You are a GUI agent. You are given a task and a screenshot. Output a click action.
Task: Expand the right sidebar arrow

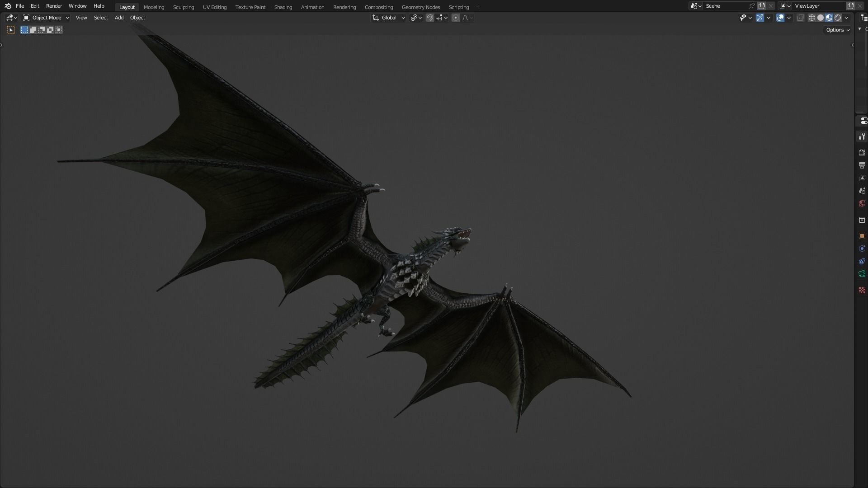tap(852, 45)
